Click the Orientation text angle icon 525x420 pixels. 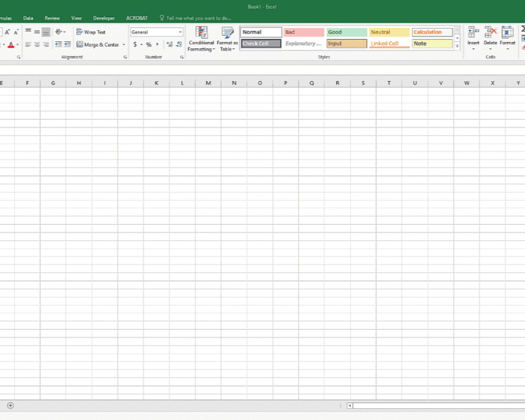[59, 32]
